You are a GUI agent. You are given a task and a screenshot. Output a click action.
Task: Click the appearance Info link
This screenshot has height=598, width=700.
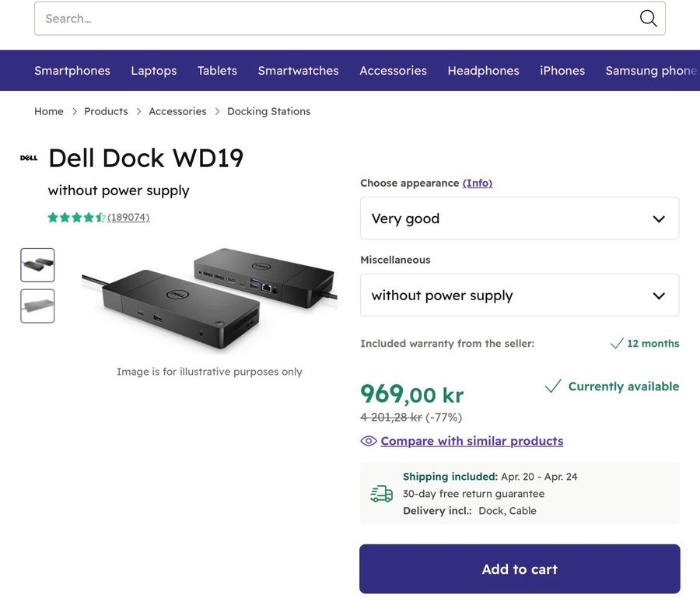[478, 184]
